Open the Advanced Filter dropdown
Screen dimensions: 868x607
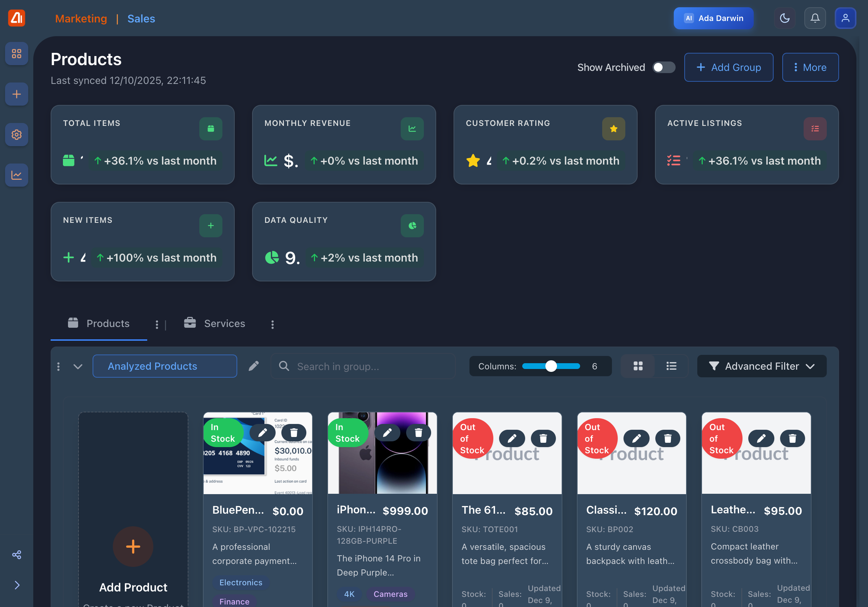(762, 366)
